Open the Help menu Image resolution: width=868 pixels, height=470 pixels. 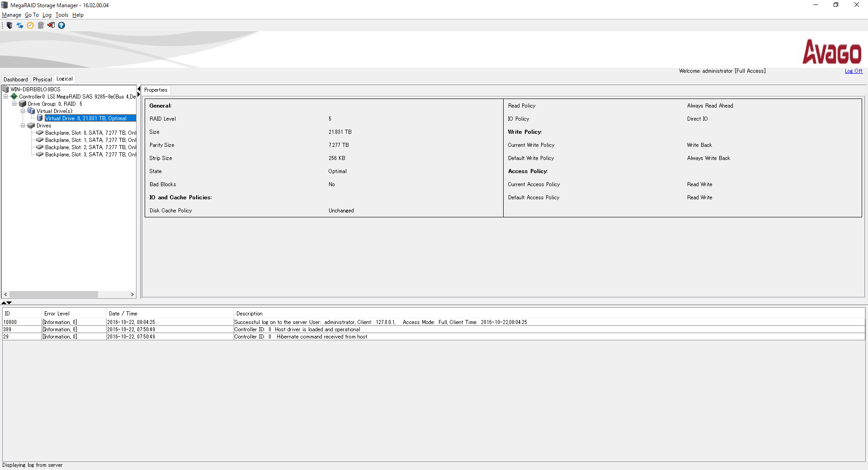pyautogui.click(x=78, y=15)
